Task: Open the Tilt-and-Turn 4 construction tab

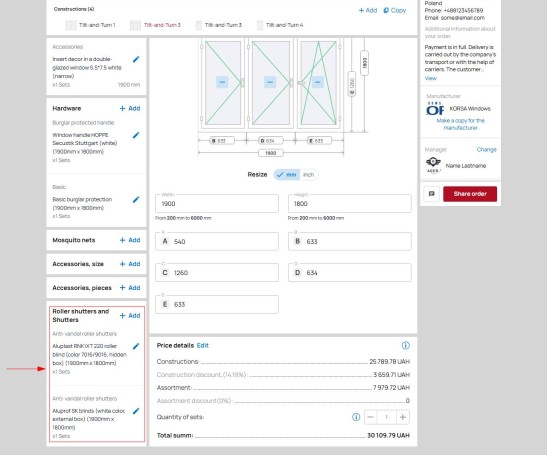Action: [280, 25]
